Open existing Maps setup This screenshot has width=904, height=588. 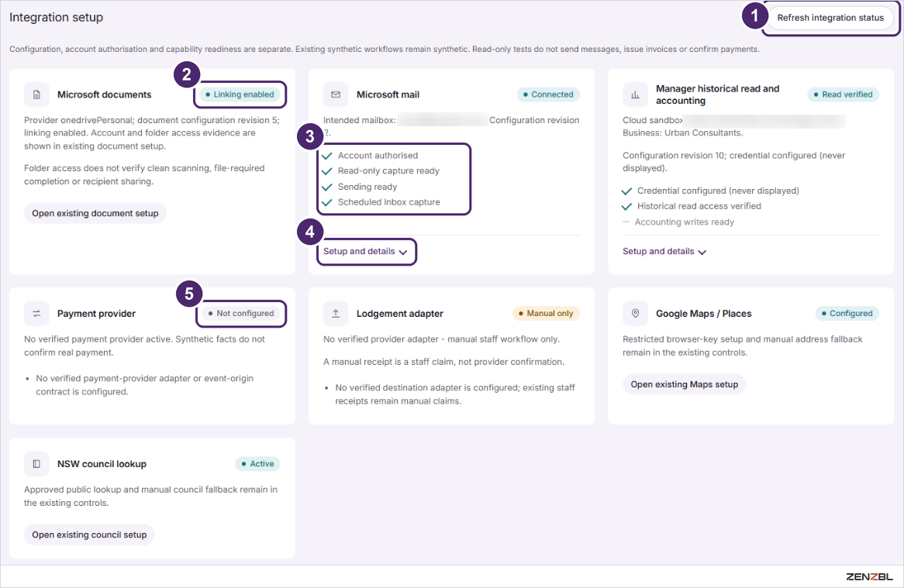(685, 384)
